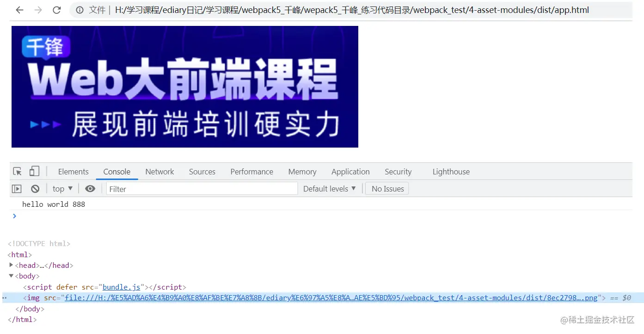The height and width of the screenshot is (334, 644).
Task: Open the Network tab
Action: click(159, 172)
